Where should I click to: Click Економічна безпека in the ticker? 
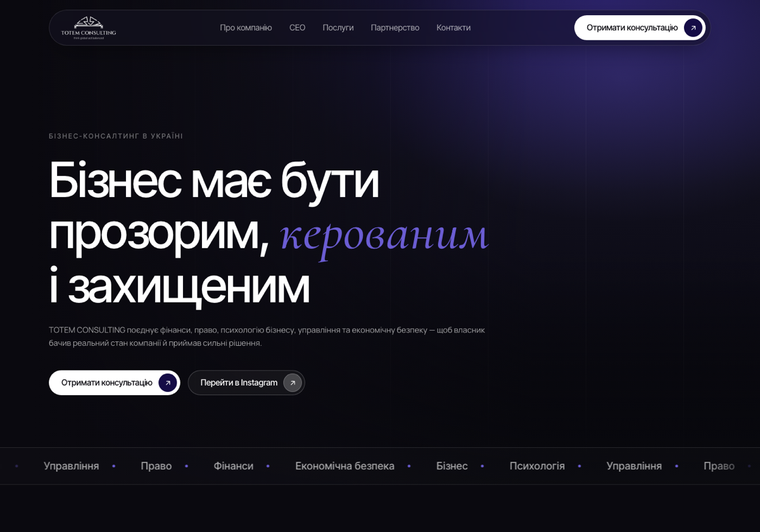(345, 466)
